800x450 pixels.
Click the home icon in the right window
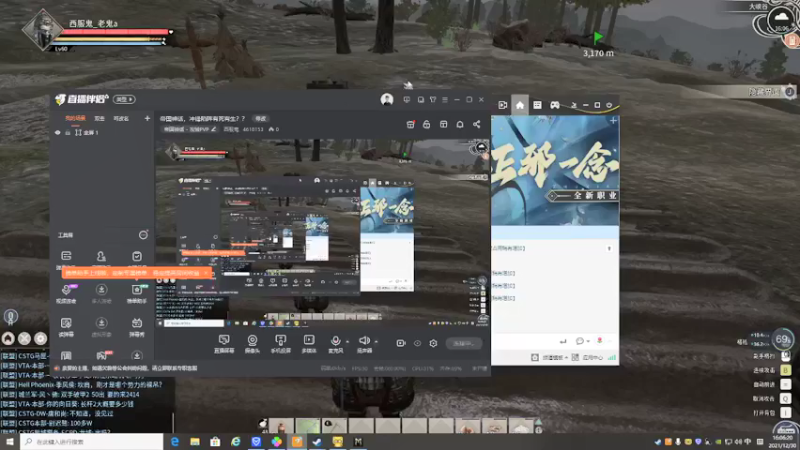pyautogui.click(x=520, y=105)
